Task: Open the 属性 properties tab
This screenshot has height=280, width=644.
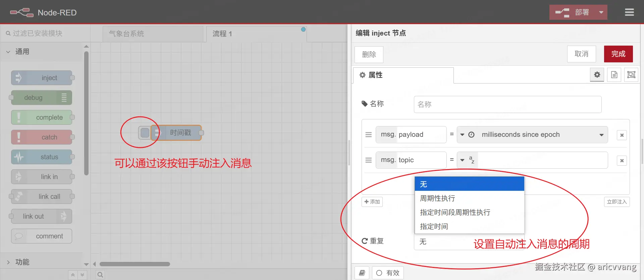Action: [x=403, y=75]
